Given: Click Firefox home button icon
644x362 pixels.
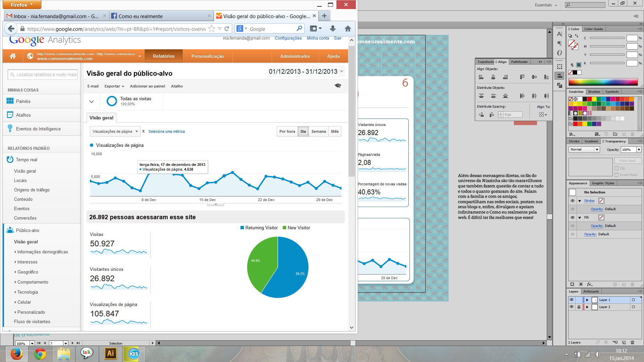Looking at the screenshot, I should 348,29.
